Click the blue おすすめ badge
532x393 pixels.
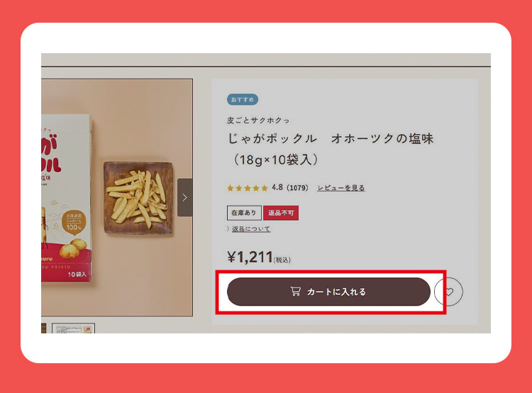tap(243, 99)
